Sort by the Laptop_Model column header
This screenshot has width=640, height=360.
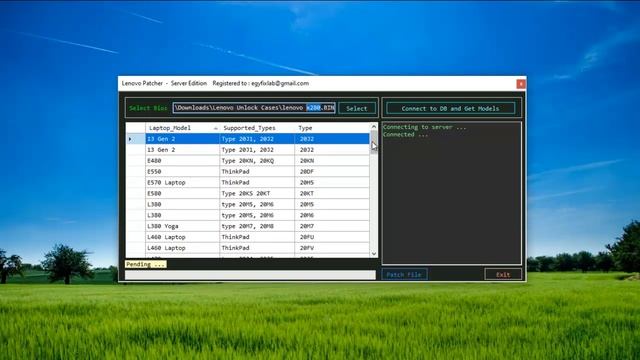click(x=182, y=128)
